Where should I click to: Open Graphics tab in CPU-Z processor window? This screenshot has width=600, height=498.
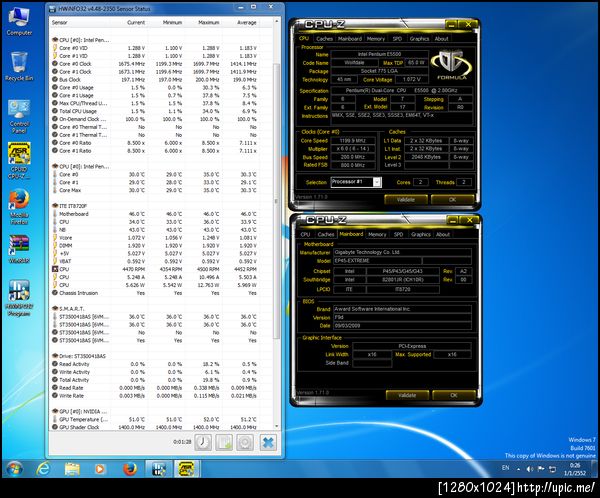tap(419, 39)
